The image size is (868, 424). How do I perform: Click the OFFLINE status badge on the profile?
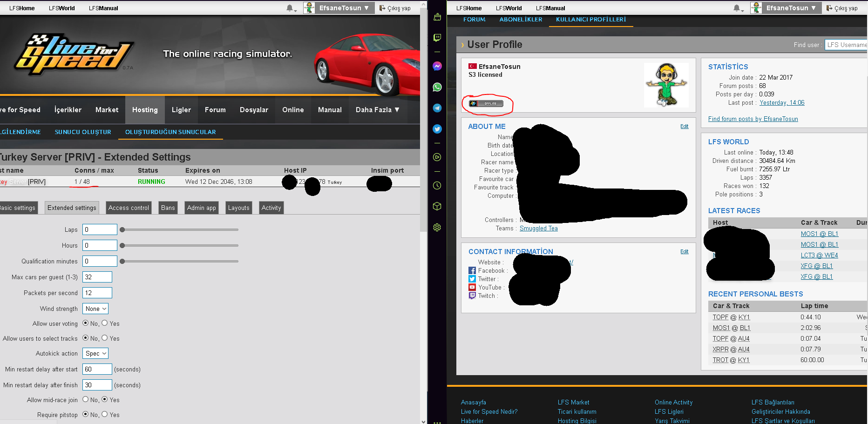pyautogui.click(x=486, y=103)
